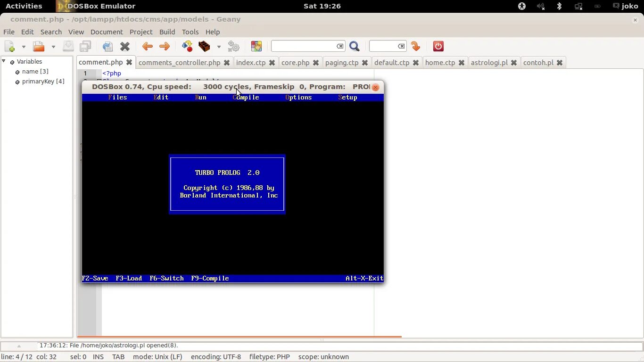Open the Search menu
This screenshot has height=362, width=644.
click(51, 32)
